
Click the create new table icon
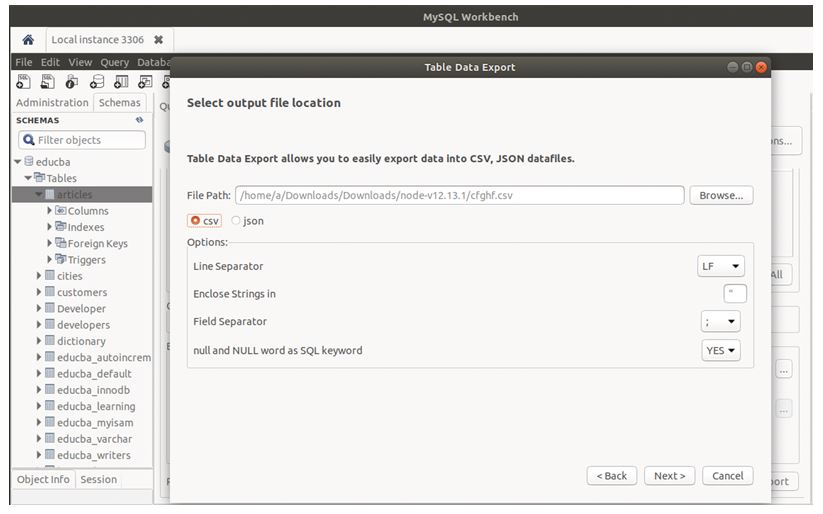121,82
